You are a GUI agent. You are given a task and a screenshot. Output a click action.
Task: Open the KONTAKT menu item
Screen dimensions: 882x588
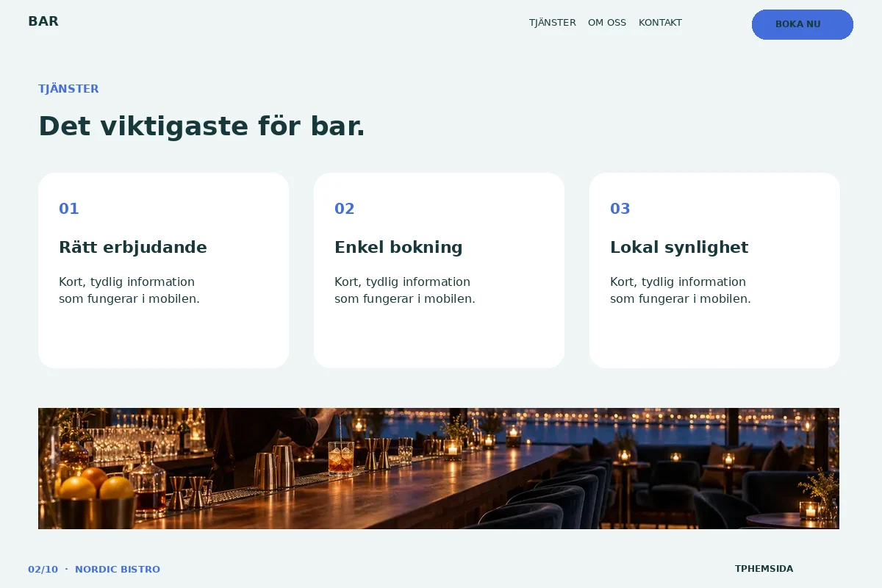coord(660,23)
